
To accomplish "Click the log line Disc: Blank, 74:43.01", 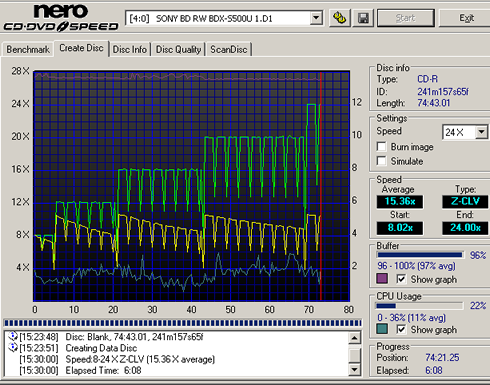I will [134, 337].
